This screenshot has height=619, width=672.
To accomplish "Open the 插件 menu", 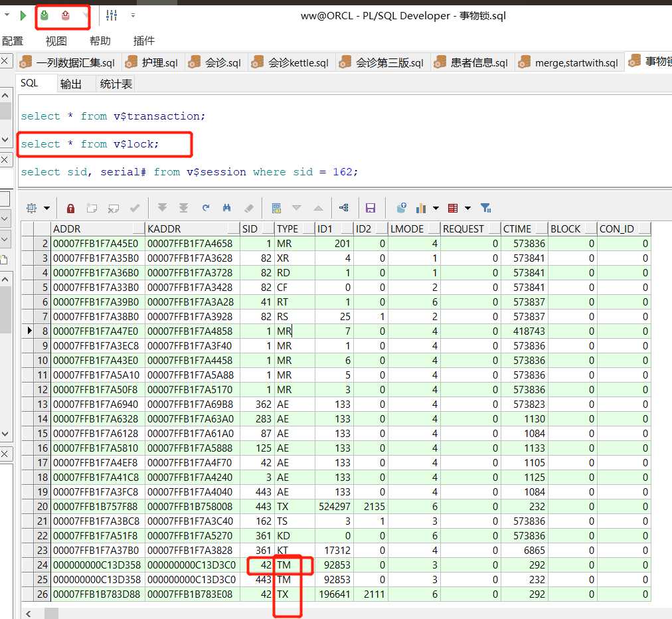I will 144,41.
